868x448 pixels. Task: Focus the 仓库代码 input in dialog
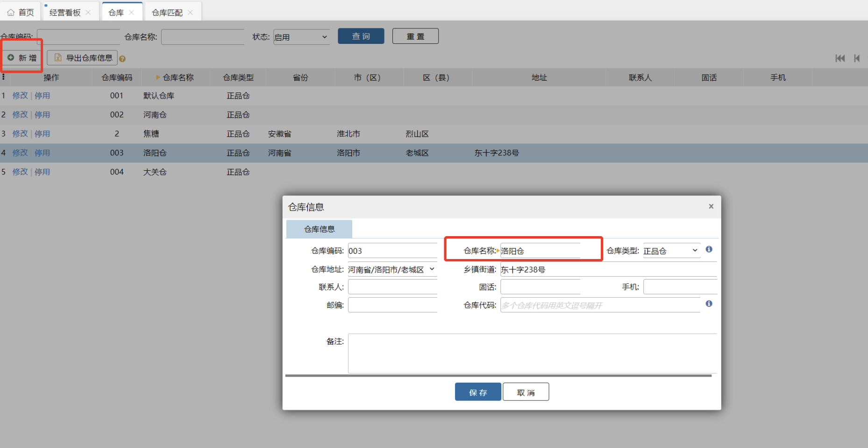coord(600,305)
